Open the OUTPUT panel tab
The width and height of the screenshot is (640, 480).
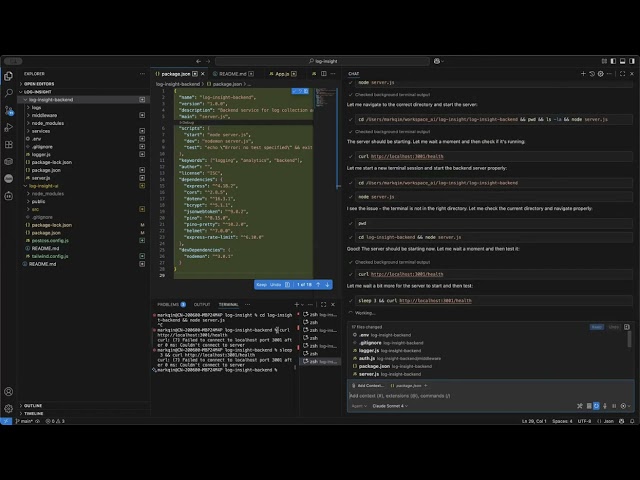click(x=202, y=304)
